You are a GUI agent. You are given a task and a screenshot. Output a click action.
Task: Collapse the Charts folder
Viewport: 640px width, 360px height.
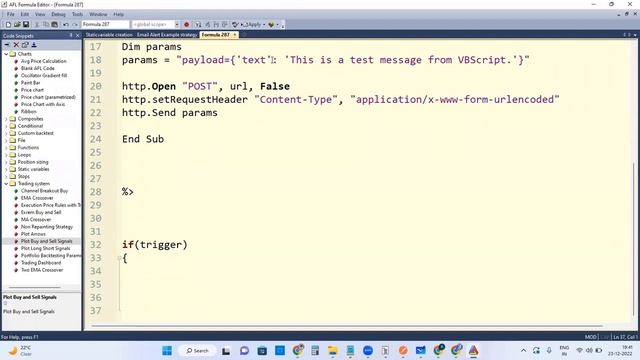6,54
